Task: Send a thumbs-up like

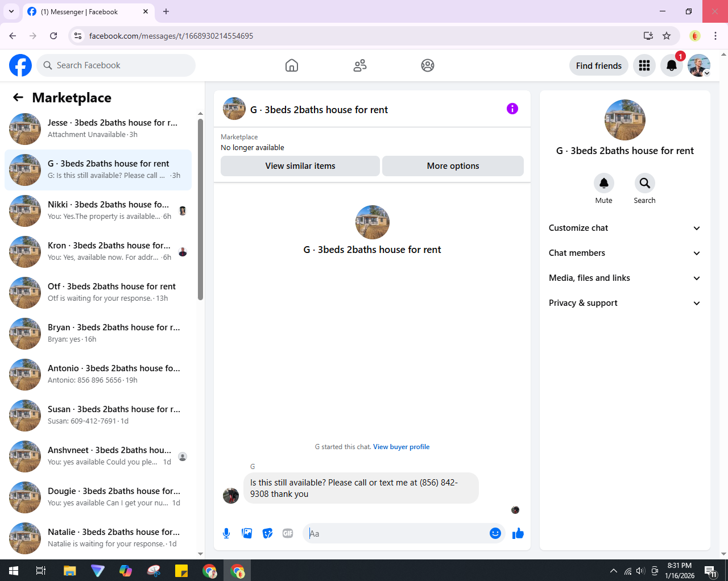Action: 518,533
